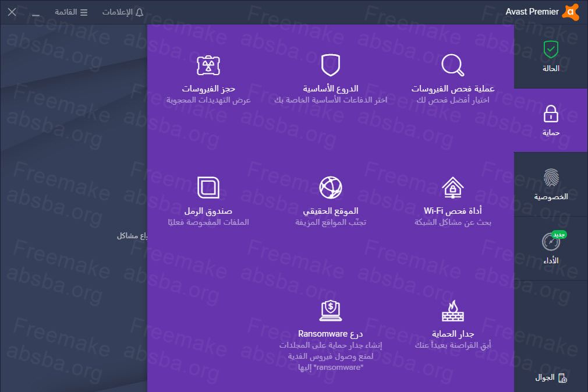Click the notifications bell icon

coord(139,12)
